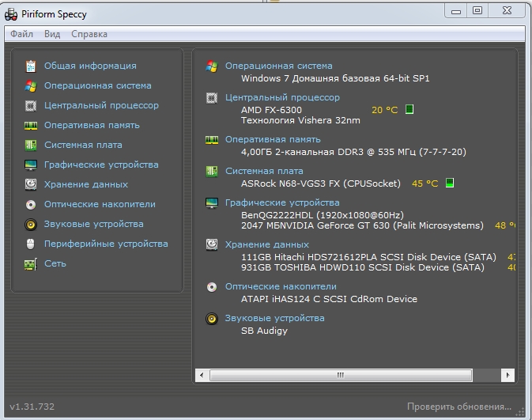Click the Windows flag icon in summary panel

[212, 66]
